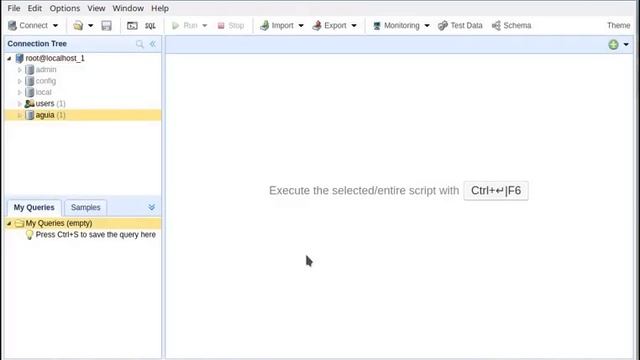Switch to the My Queries tab
This screenshot has width=640, height=360.
point(34,207)
